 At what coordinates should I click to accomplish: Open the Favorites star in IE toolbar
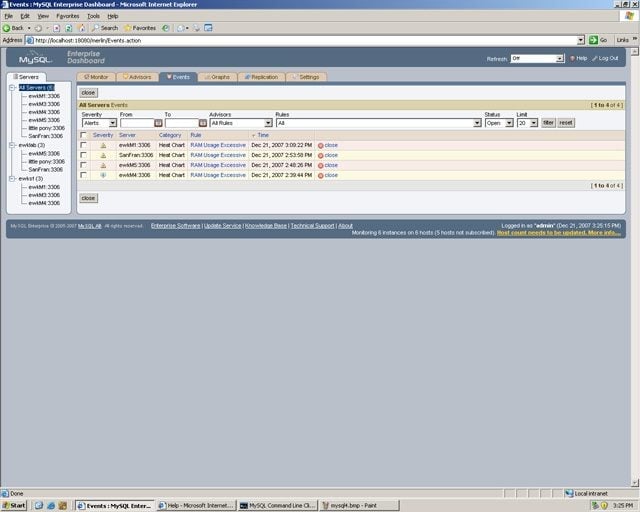pyautogui.click(x=140, y=28)
